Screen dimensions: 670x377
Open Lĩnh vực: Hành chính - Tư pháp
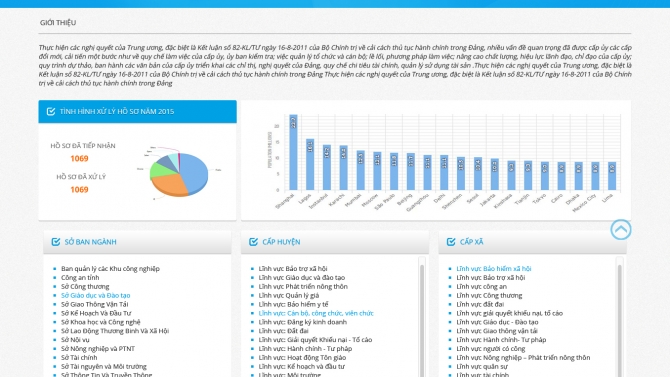pyautogui.click(x=305, y=349)
